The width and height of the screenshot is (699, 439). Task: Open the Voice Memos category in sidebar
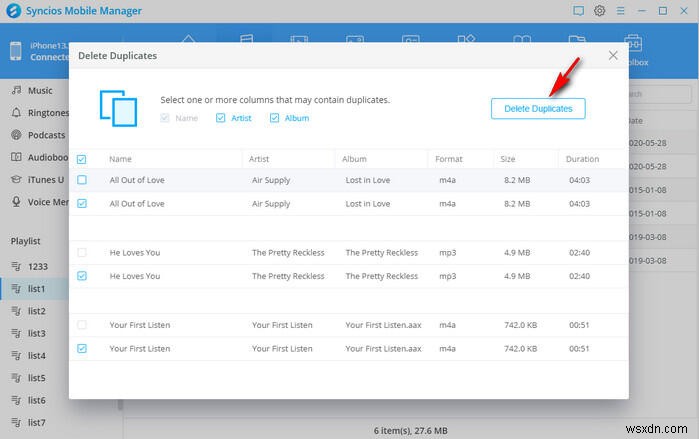coord(38,202)
